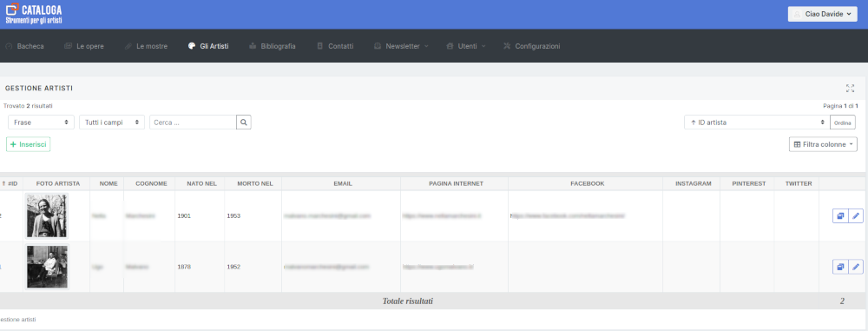The height and width of the screenshot is (331, 868).
Task: Edit the artist born in 1878
Action: [856, 267]
